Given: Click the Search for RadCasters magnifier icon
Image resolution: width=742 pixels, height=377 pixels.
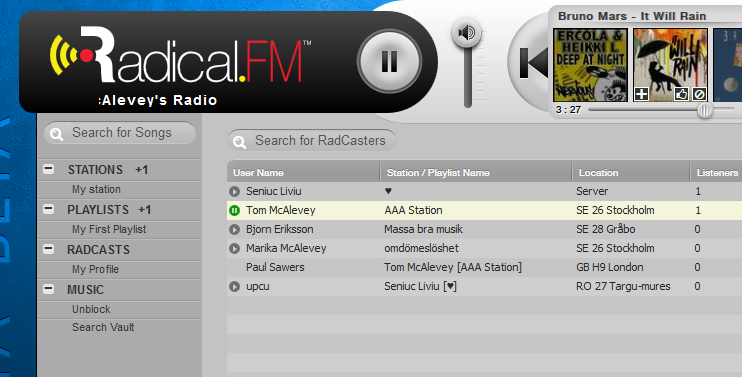Looking at the screenshot, I should pos(239,142).
